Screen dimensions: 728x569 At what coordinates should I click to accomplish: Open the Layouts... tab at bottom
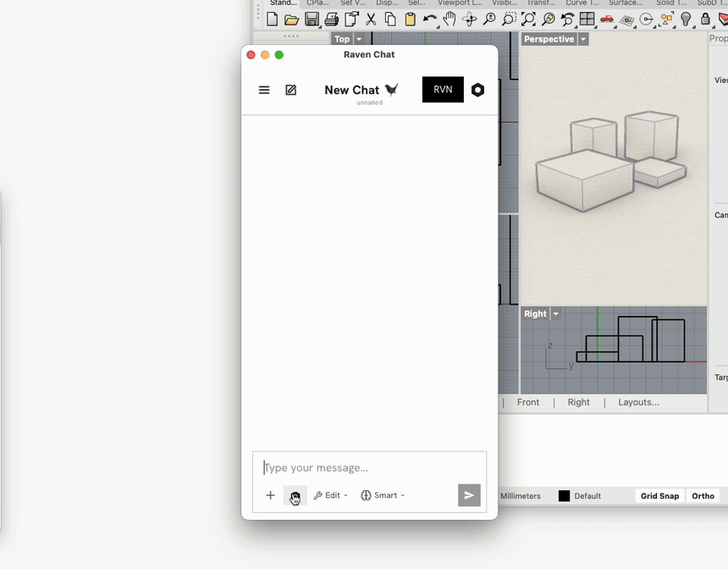pos(638,402)
